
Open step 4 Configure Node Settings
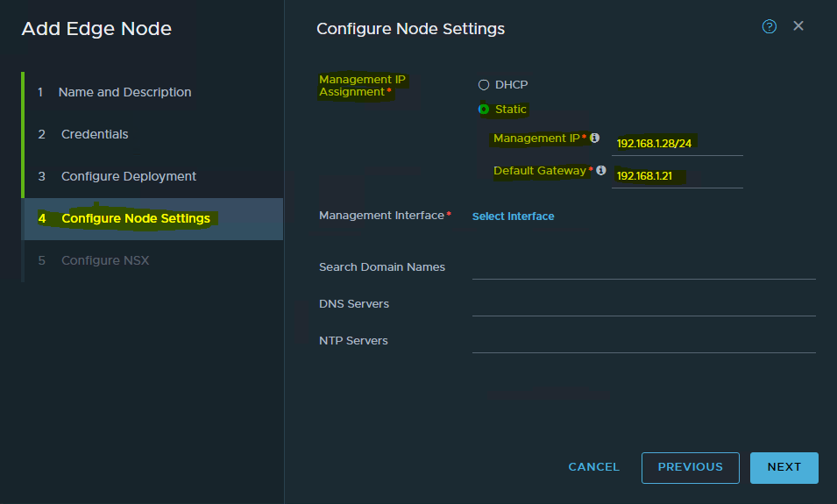coord(153,218)
